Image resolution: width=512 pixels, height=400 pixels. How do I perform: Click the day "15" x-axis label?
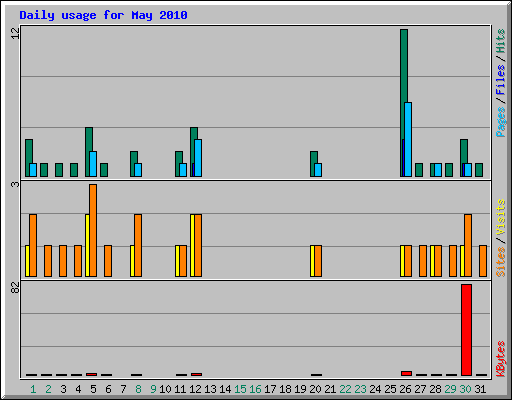point(240,389)
